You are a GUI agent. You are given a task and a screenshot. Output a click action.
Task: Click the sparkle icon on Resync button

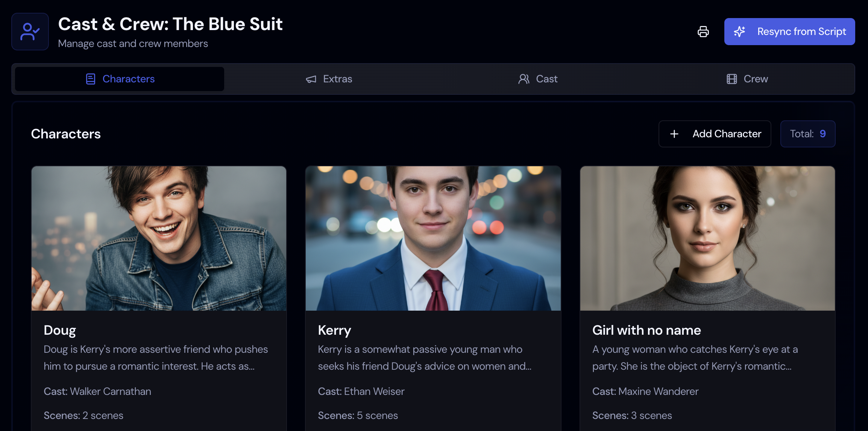pyautogui.click(x=739, y=32)
